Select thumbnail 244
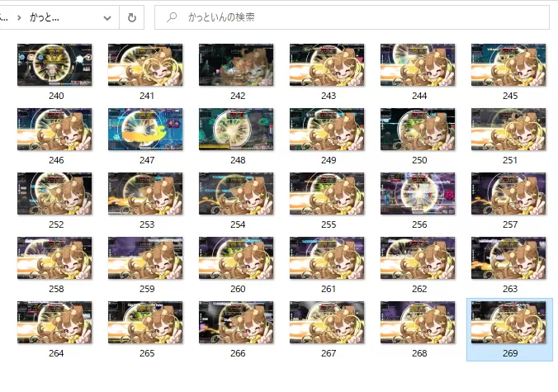 418,64
